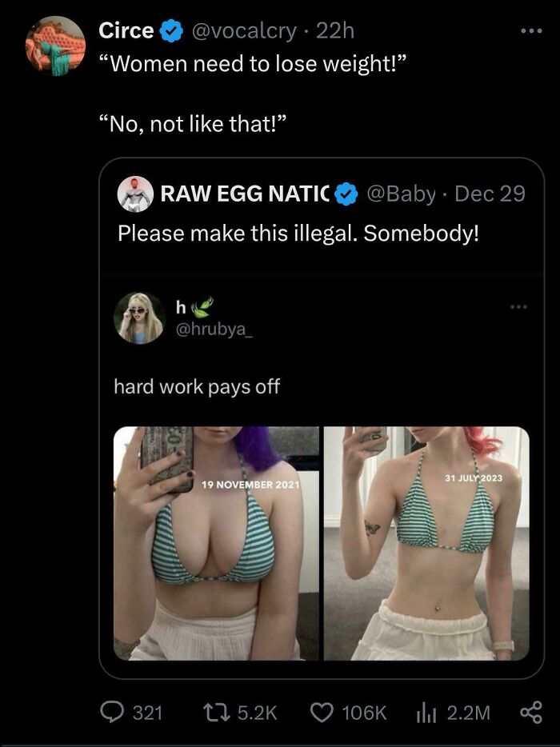This screenshot has width=560, height=747.
Task: Tap the 22h timestamp on Circe's post
Action: [x=335, y=31]
